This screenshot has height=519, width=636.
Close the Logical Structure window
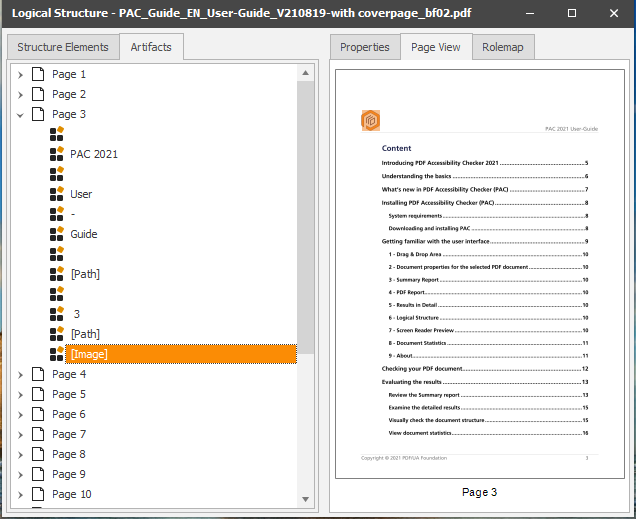coord(614,13)
